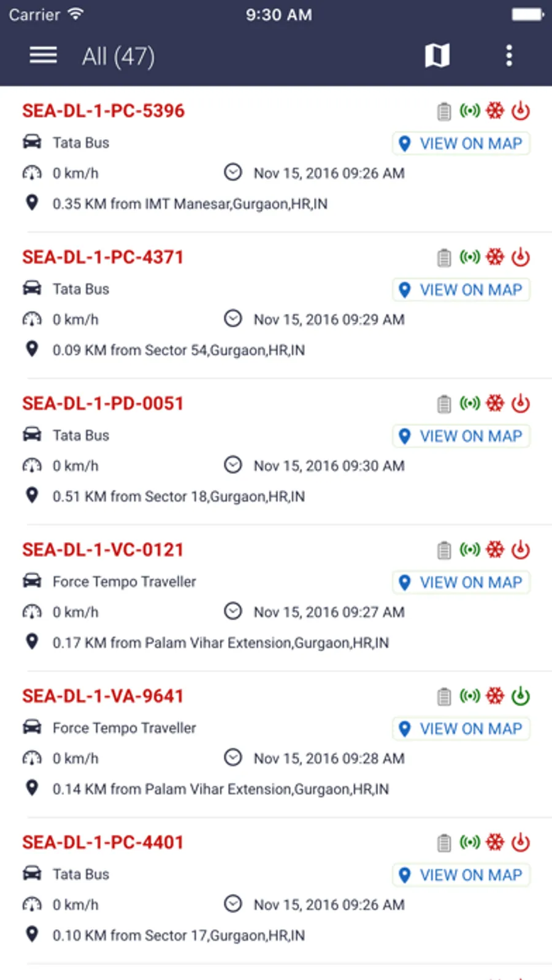Open the three-dot overflow menu
Image resolution: width=552 pixels, height=980 pixels.
tap(508, 56)
